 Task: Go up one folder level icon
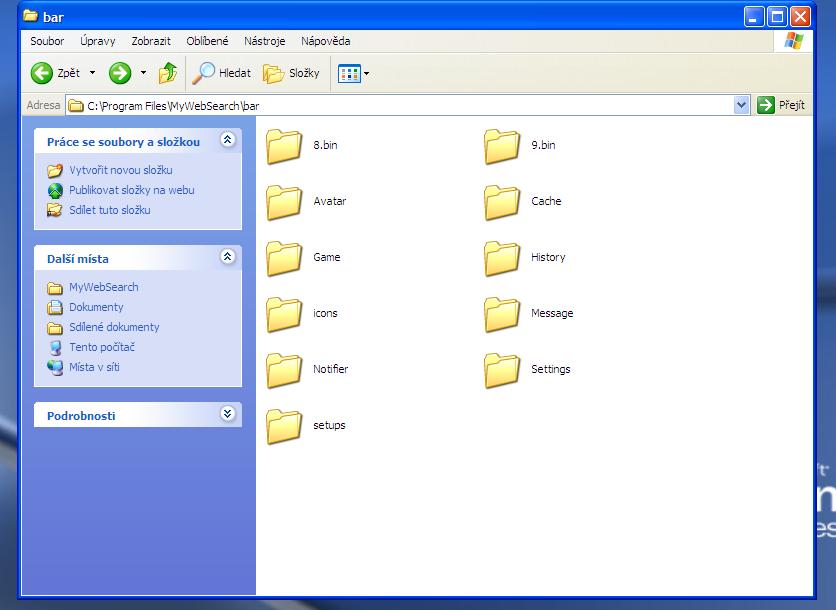click(x=168, y=73)
